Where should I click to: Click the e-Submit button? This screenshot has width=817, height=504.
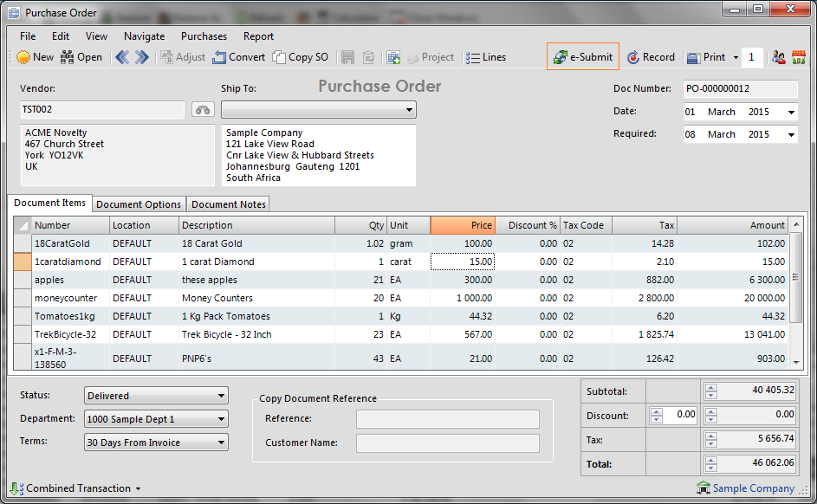tap(583, 57)
